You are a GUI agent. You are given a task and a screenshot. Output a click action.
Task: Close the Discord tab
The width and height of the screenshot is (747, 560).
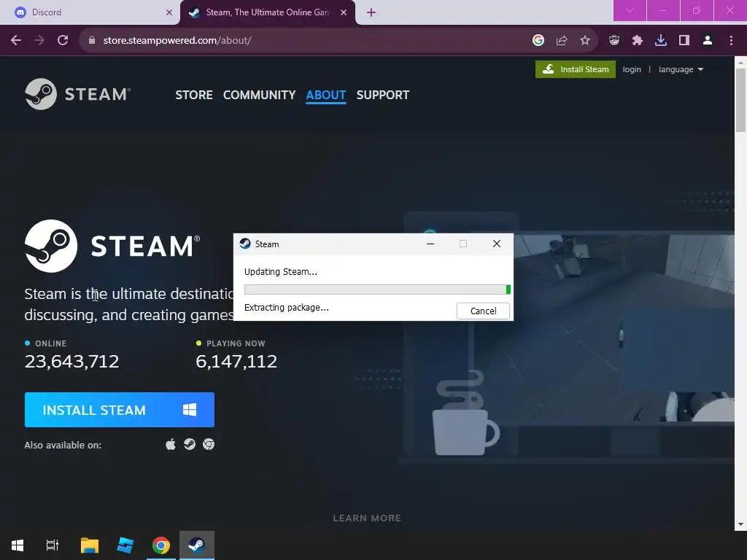point(169,12)
